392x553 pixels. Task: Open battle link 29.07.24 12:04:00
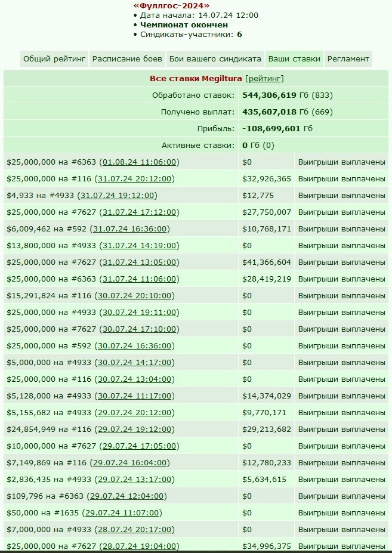pyautogui.click(x=126, y=496)
